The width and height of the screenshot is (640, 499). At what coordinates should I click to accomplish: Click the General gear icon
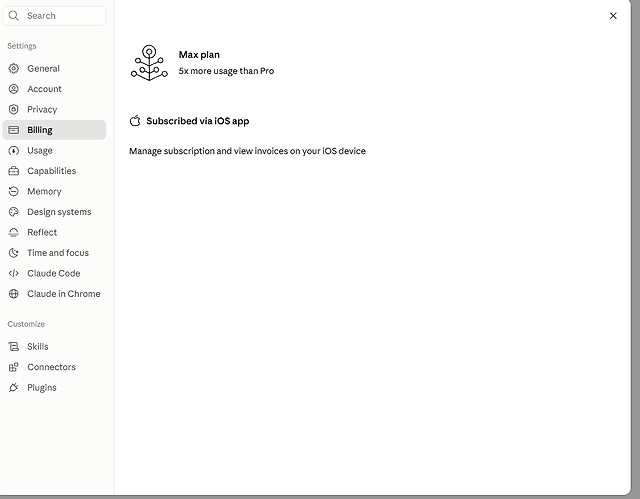point(13,68)
